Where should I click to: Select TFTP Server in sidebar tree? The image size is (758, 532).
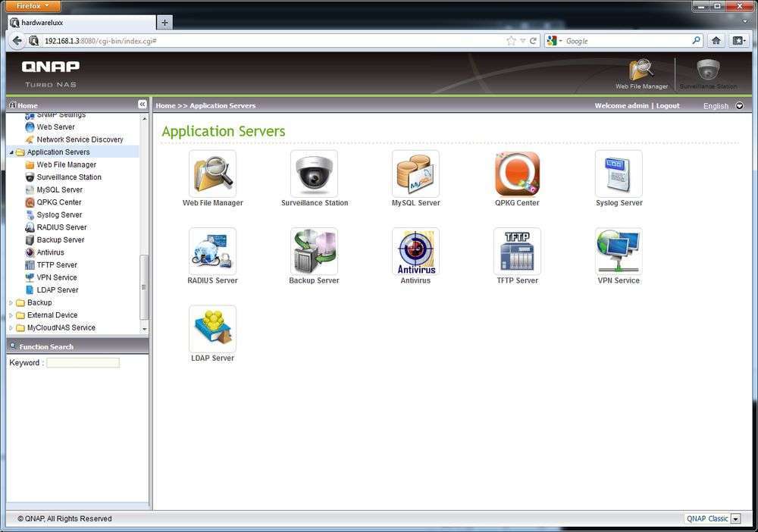click(x=57, y=265)
